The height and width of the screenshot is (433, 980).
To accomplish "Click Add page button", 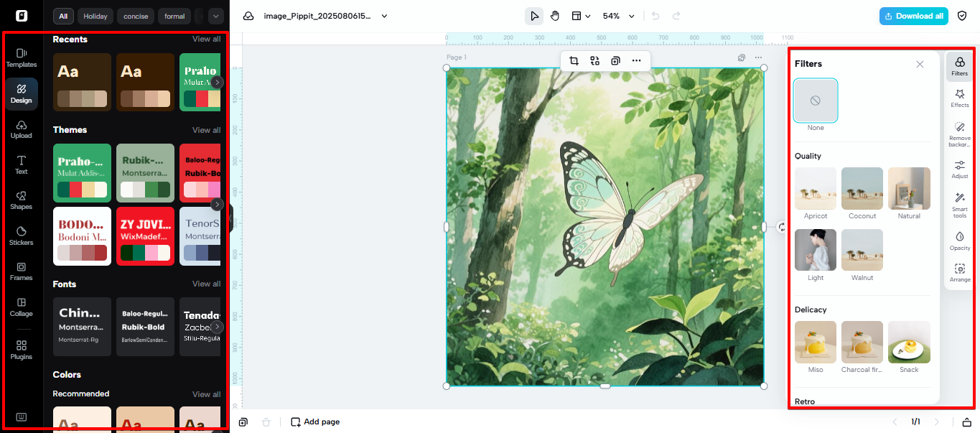I will (315, 422).
